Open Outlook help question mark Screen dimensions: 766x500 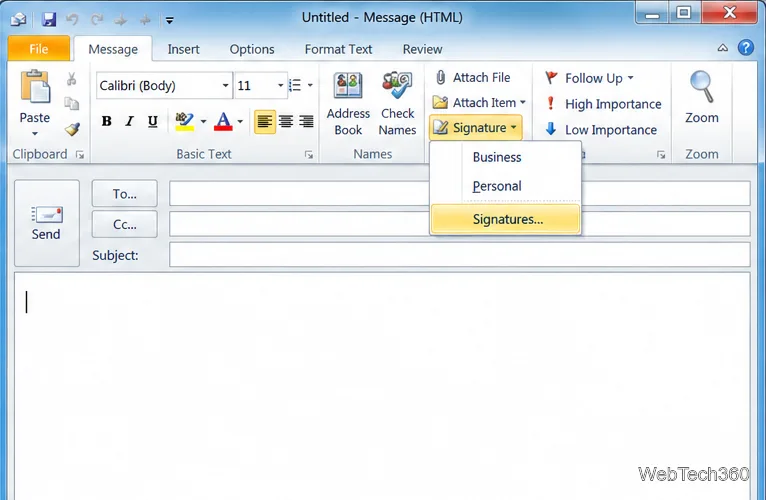point(745,48)
